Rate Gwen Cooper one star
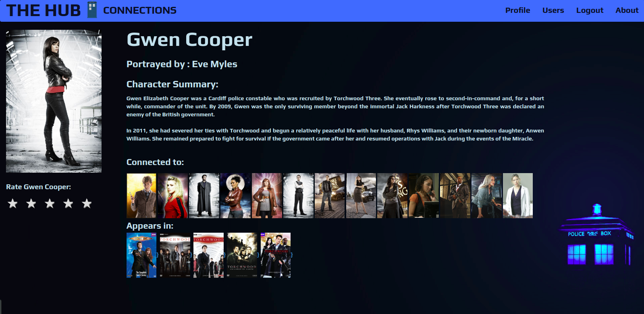The image size is (644, 314). pos(12,204)
